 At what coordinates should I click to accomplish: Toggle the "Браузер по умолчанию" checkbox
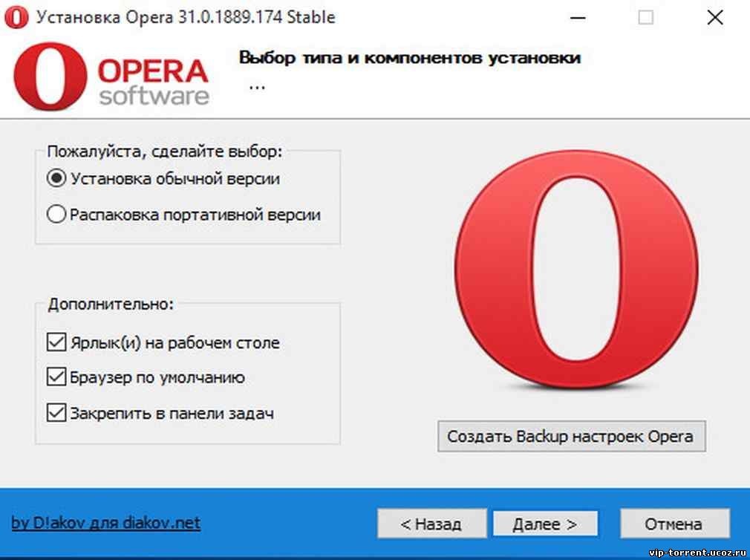[56, 377]
